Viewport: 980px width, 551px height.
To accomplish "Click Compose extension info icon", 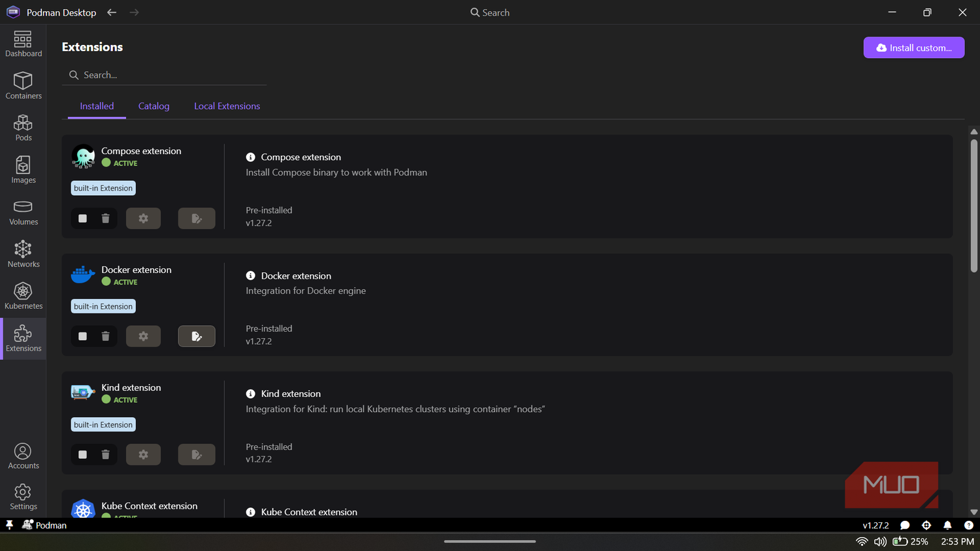I will (x=250, y=157).
